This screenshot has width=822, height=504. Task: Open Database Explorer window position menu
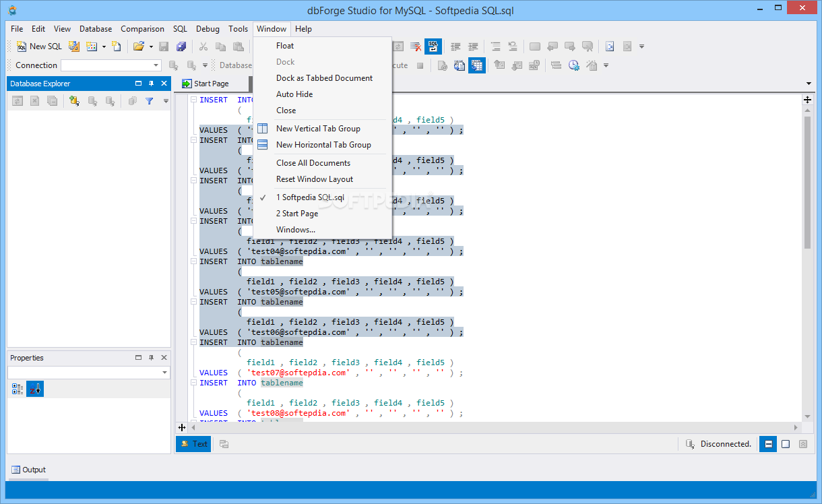pyautogui.click(x=139, y=84)
